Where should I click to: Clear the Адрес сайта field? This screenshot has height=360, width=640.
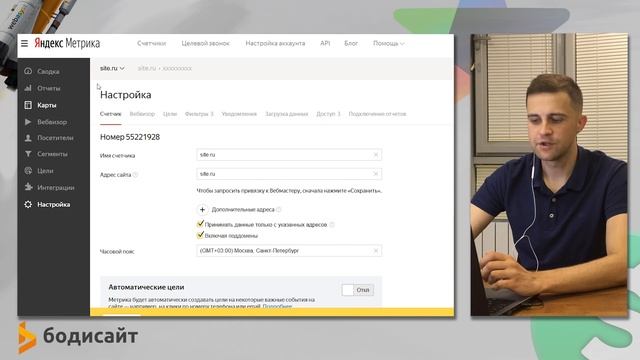point(376,174)
